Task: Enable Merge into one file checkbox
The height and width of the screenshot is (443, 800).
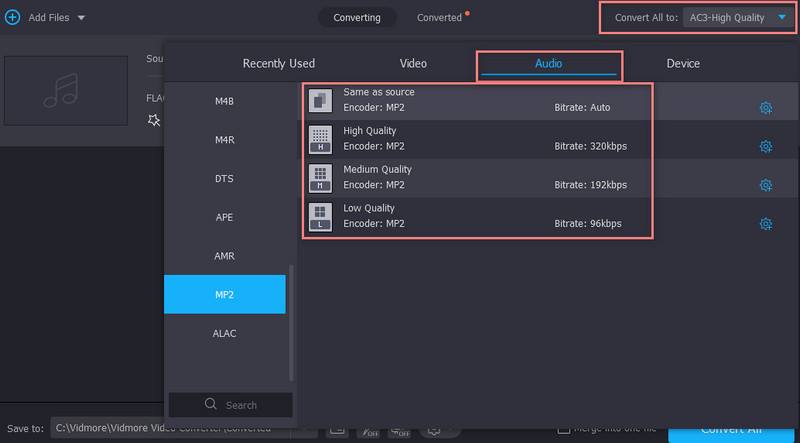Action: [565, 429]
